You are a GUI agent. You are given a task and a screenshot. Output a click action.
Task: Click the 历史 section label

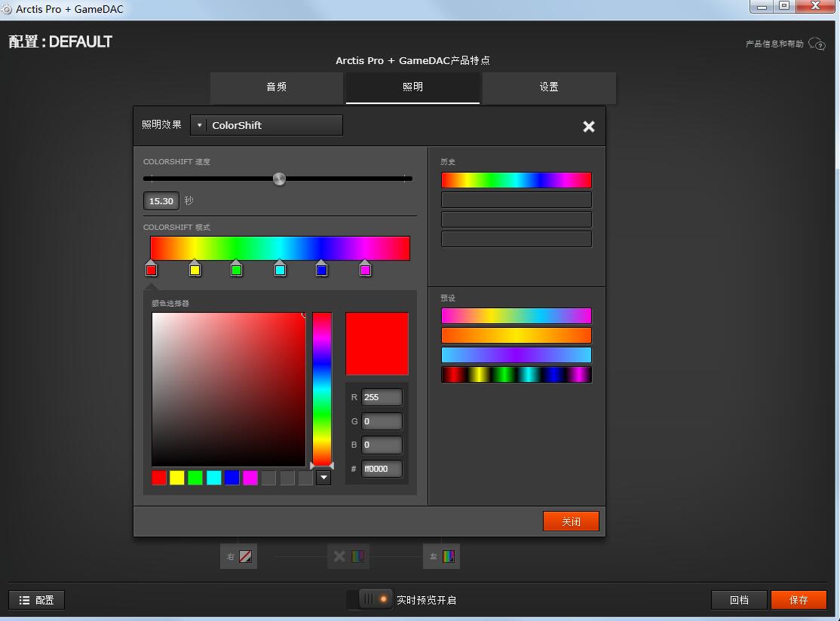[448, 162]
